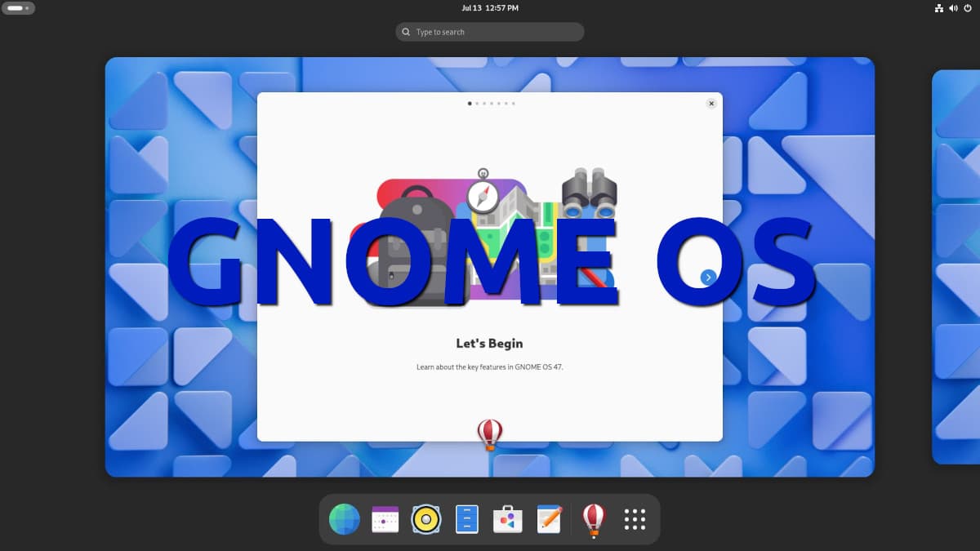980x551 pixels.
Task: Select the first active page indicator dot
Action: [x=470, y=104]
